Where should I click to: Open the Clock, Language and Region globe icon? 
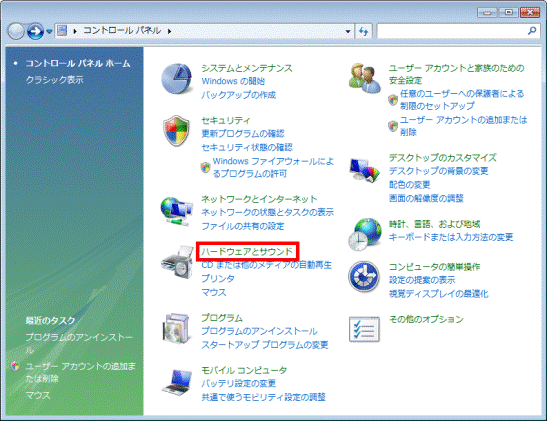pos(365,234)
